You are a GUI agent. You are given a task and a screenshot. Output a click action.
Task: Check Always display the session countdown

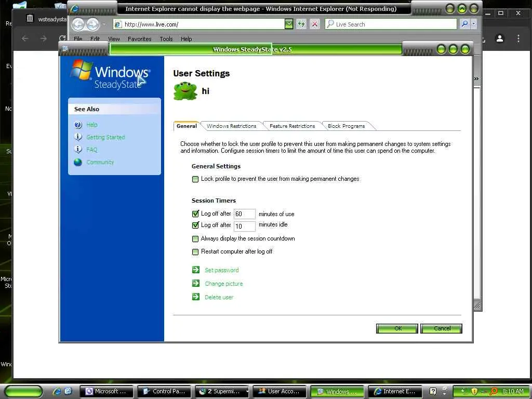coord(195,239)
